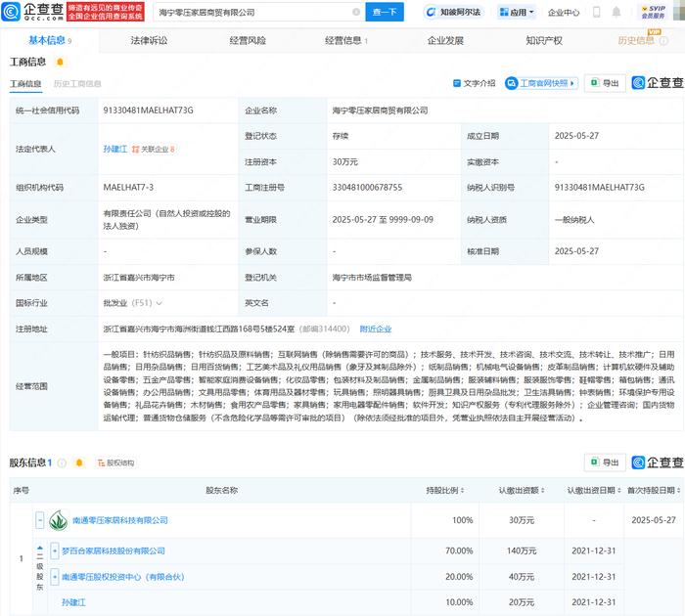Switch to 企业发展 tab
Viewport: 685px width, 616px height.
tap(445, 41)
